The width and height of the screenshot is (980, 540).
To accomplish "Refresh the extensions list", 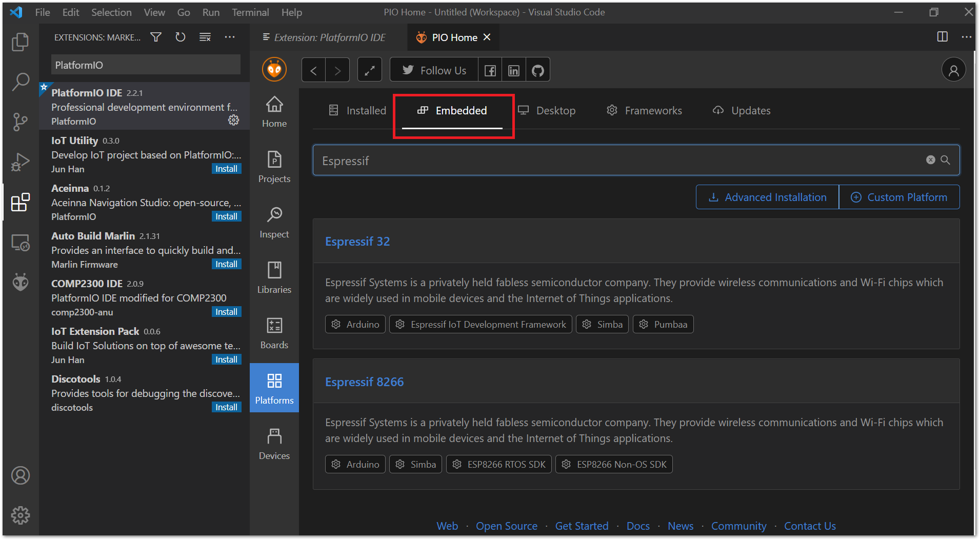I will pos(180,37).
